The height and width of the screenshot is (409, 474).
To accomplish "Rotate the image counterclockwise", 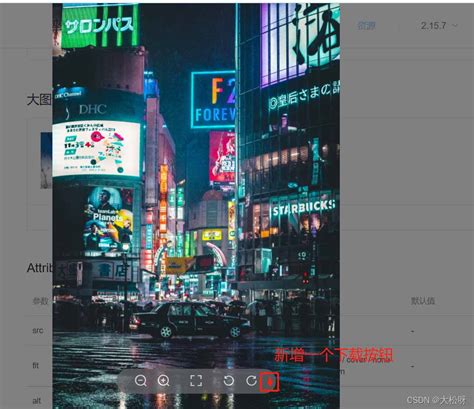I will point(228,381).
